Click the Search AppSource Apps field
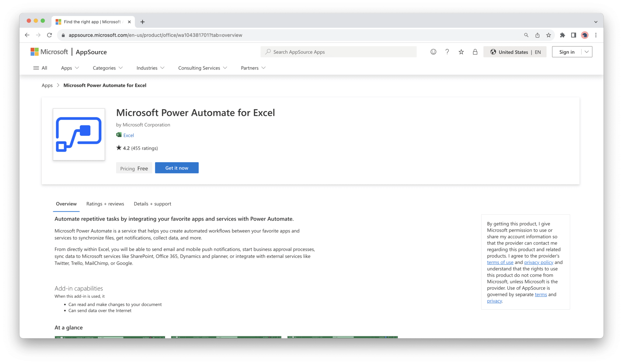This screenshot has height=364, width=623. click(338, 52)
